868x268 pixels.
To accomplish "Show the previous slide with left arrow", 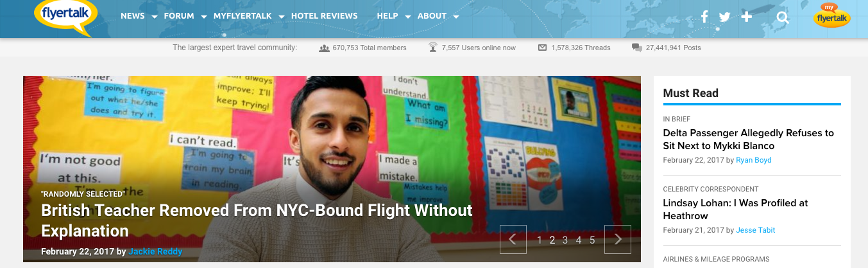I will pos(513,239).
